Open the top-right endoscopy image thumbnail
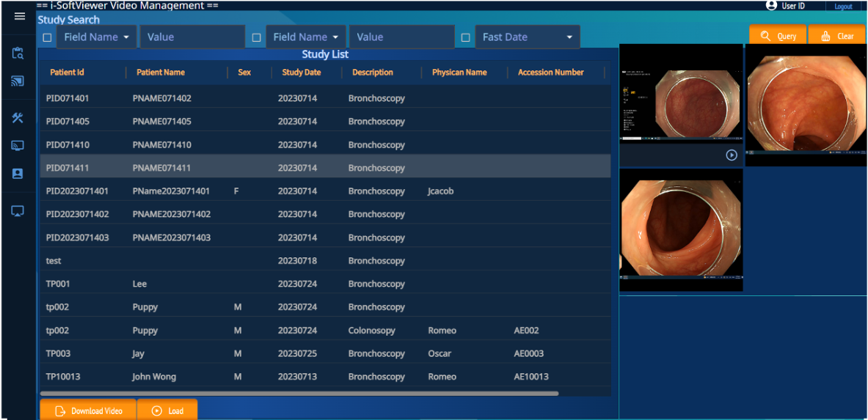This screenshot has height=420, width=868. tap(806, 105)
